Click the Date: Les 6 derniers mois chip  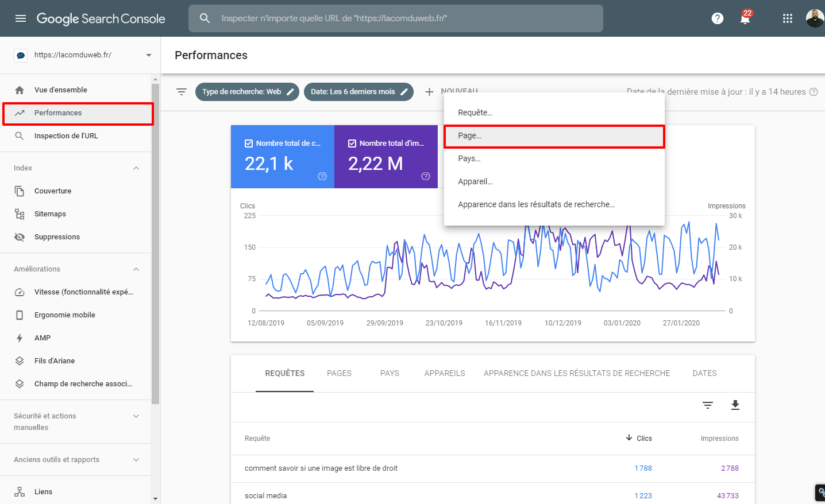pyautogui.click(x=358, y=92)
